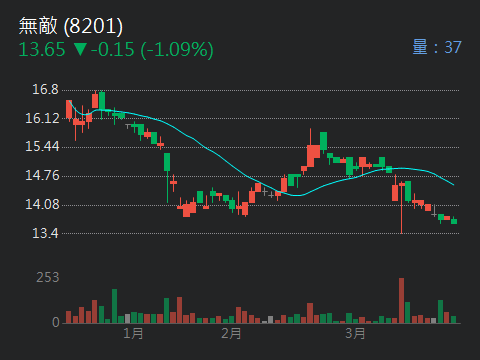Click the 14.08 price axis label
The width and height of the screenshot is (480, 360).
pyautogui.click(x=42, y=204)
